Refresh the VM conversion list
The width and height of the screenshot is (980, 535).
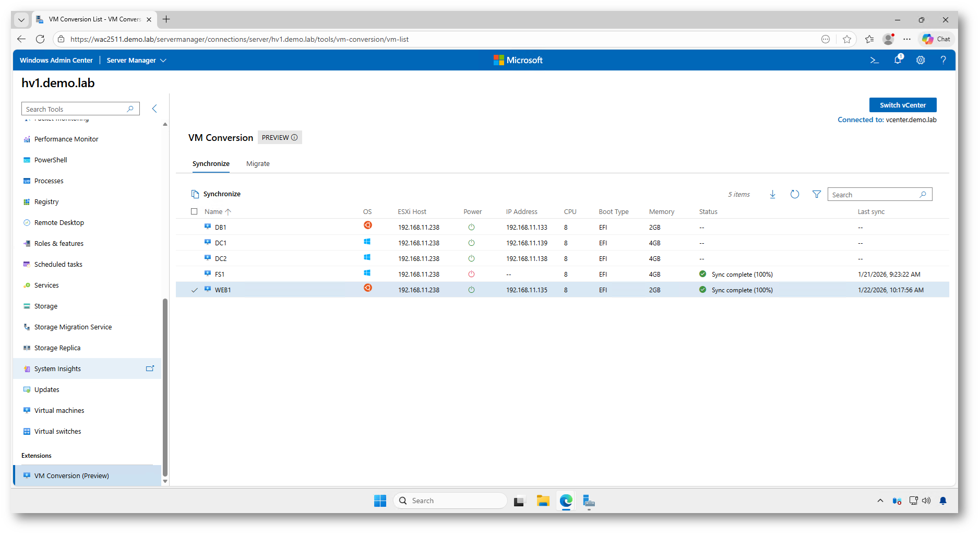[x=794, y=195]
